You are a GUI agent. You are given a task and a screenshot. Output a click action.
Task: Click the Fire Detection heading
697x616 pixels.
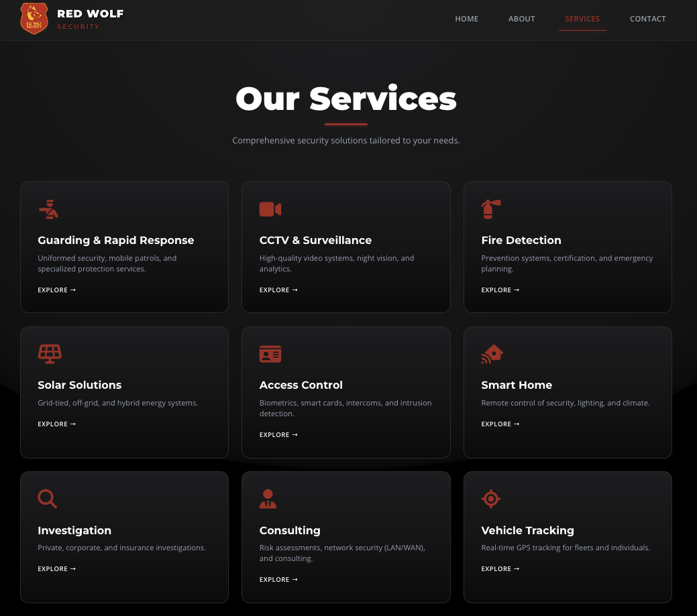pyautogui.click(x=521, y=240)
